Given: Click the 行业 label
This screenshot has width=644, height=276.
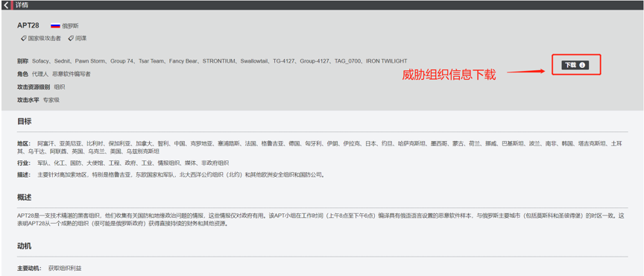Looking at the screenshot, I should (x=24, y=163).
